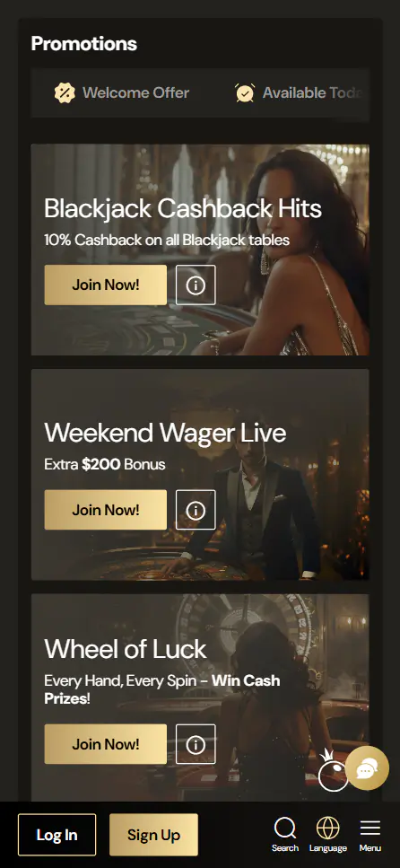This screenshot has width=400, height=868.
Task: Open Search from the bottom bar
Action: click(285, 835)
